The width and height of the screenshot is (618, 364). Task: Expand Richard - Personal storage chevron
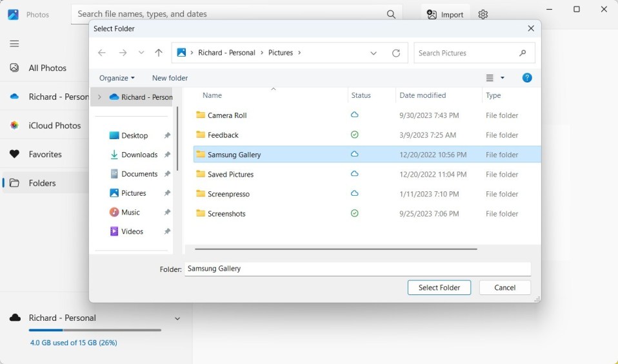pos(177,318)
